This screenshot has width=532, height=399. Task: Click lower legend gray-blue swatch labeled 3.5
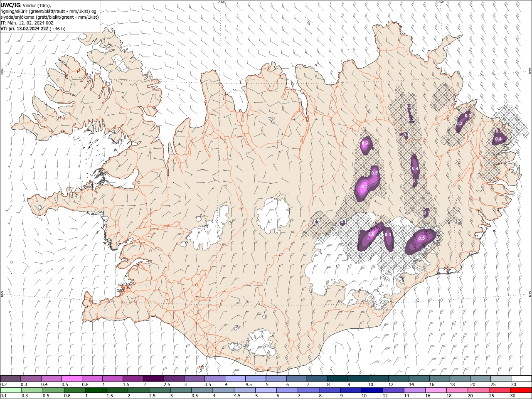[202, 390]
